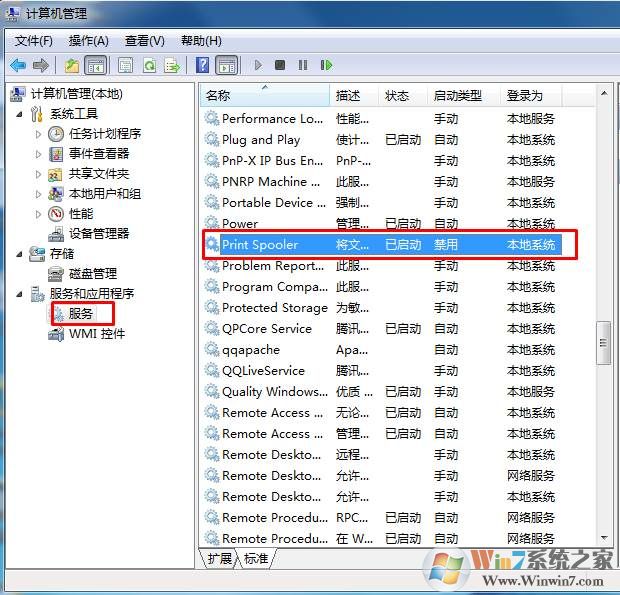Click the Properties toolbar icon
This screenshot has height=595, width=620.
coord(126,65)
